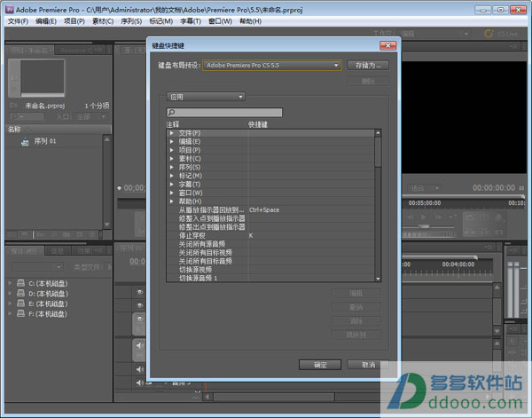Click the 注释 column header
The height and width of the screenshot is (418, 532).
click(173, 124)
